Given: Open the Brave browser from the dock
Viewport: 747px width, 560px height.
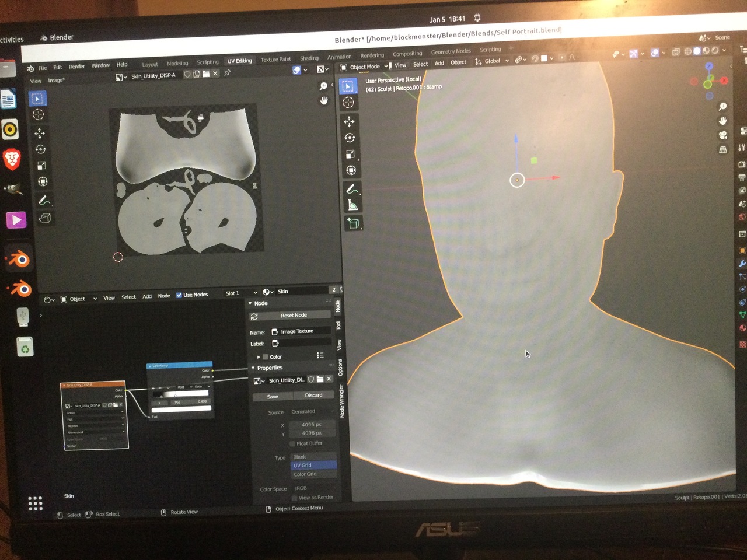Looking at the screenshot, I should click(12, 159).
